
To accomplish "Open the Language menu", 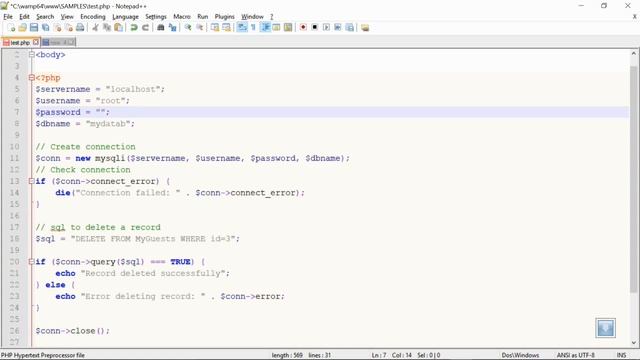I will pyautogui.click(x=125, y=17).
